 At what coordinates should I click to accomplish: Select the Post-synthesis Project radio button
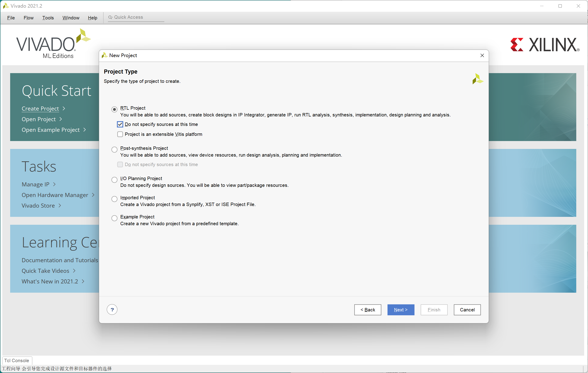click(114, 148)
